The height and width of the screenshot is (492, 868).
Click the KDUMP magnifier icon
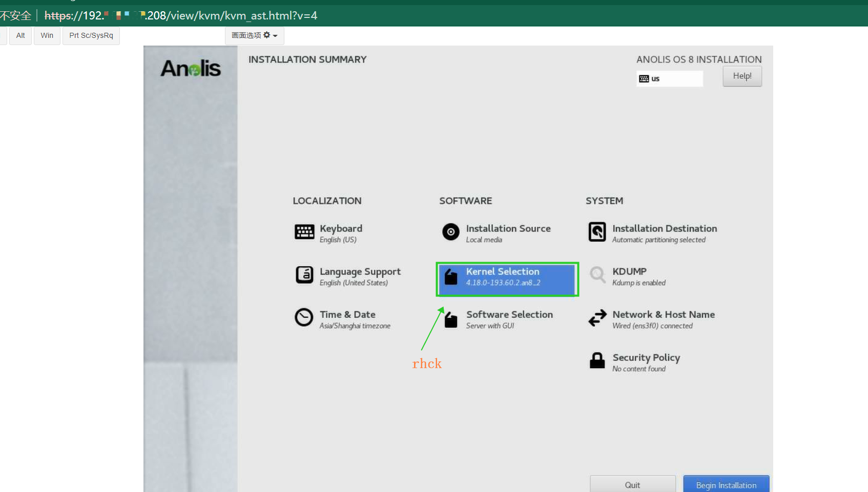pos(597,275)
